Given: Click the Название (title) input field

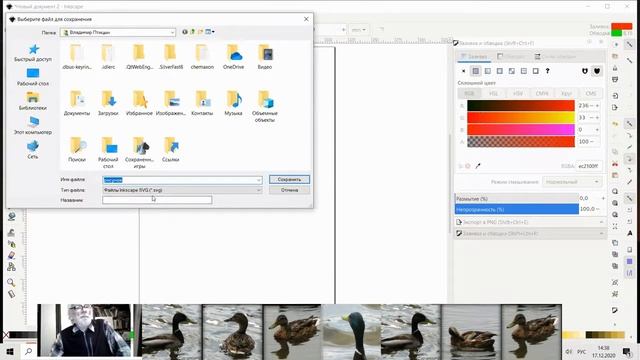Looking at the screenshot, I should pos(157,200).
